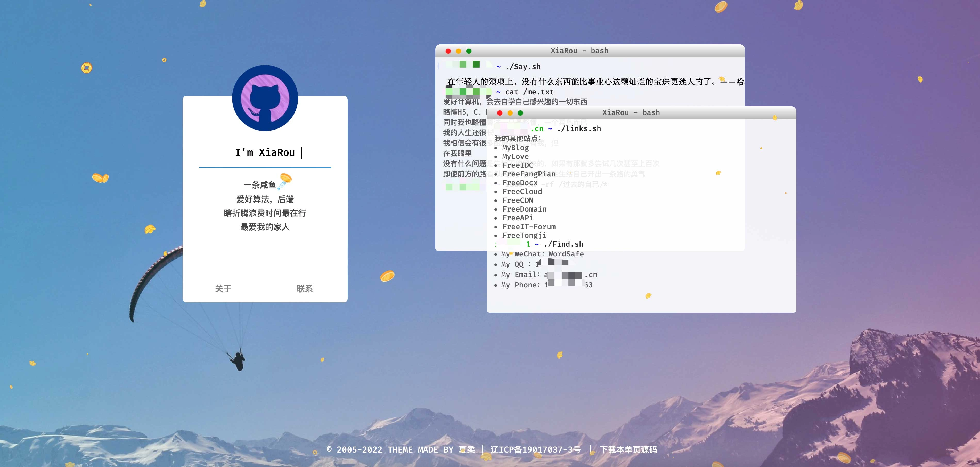The image size is (980, 467).
Task: Click 下载本单页源码 download link
Action: (628, 449)
